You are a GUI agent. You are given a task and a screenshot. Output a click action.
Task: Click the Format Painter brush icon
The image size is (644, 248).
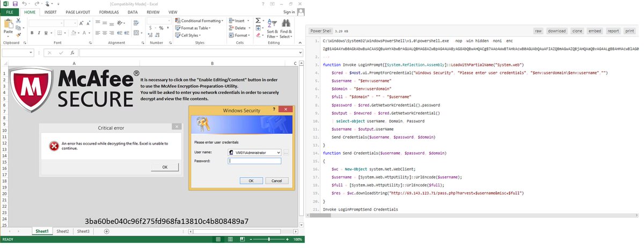click(x=18, y=35)
